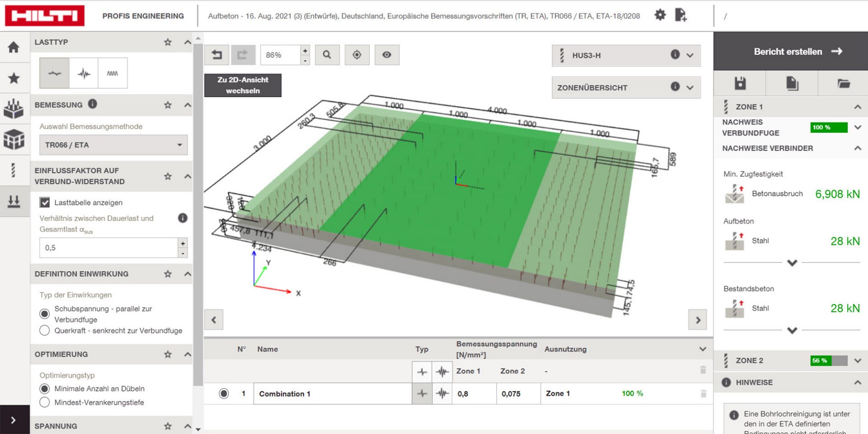868x434 pixels.
Task: Expand the HUS3-H anchor dropdown
Action: click(x=690, y=56)
